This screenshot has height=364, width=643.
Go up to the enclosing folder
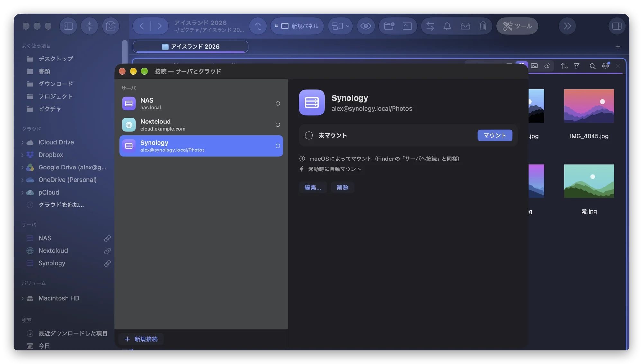[258, 26]
